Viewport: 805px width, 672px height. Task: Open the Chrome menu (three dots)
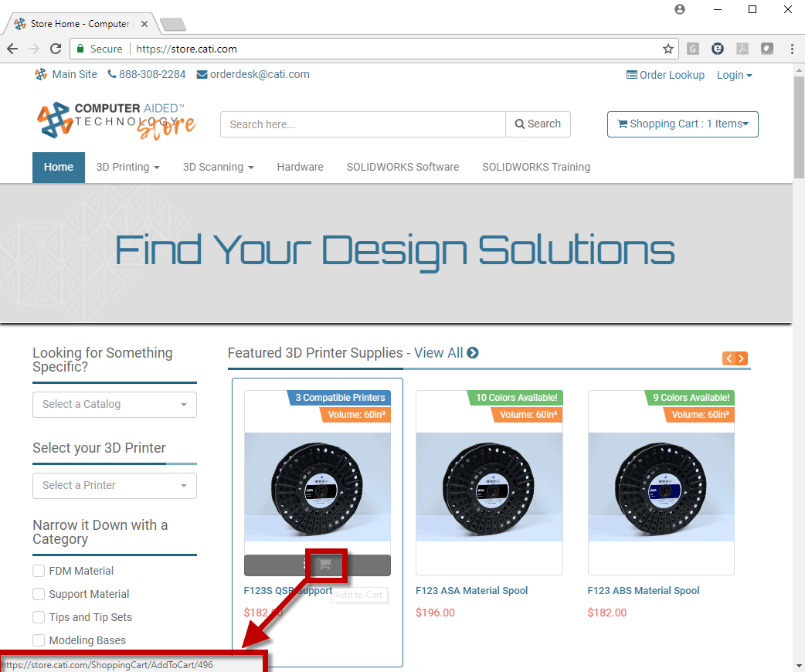792,49
